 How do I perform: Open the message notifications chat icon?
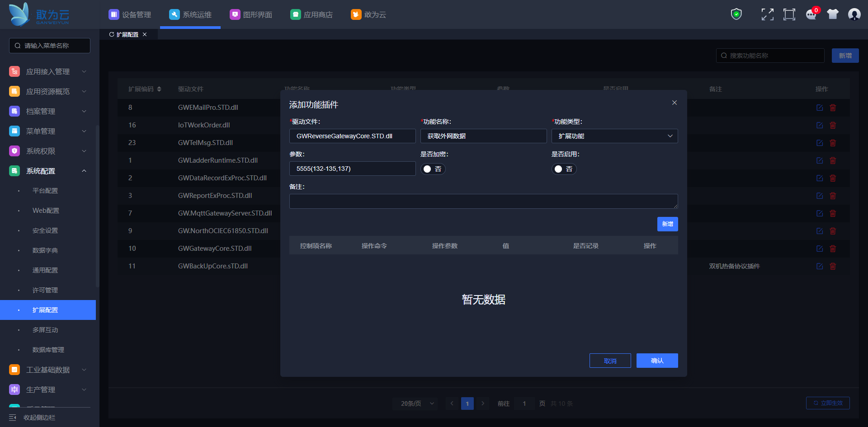811,14
